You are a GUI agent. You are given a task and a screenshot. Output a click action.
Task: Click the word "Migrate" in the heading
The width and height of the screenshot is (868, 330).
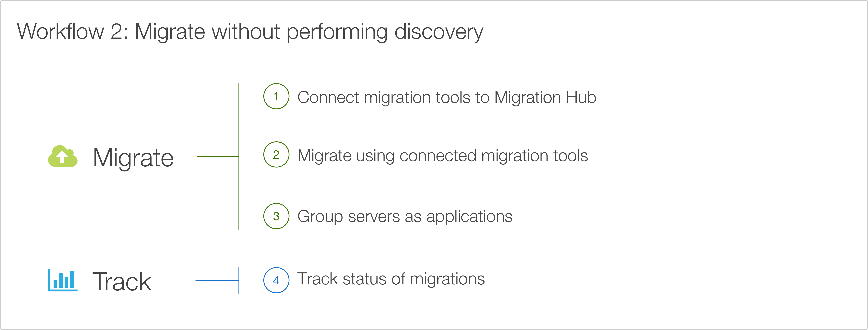click(x=170, y=32)
